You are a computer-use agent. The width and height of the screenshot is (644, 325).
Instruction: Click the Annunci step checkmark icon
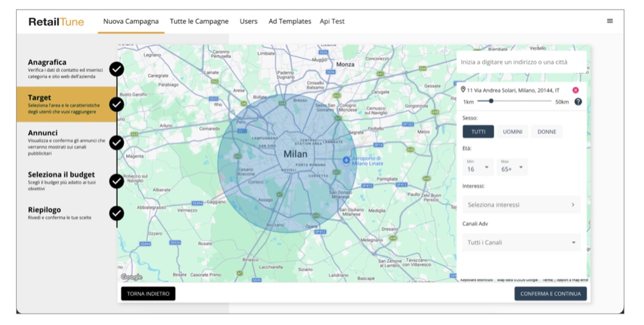coord(117,143)
